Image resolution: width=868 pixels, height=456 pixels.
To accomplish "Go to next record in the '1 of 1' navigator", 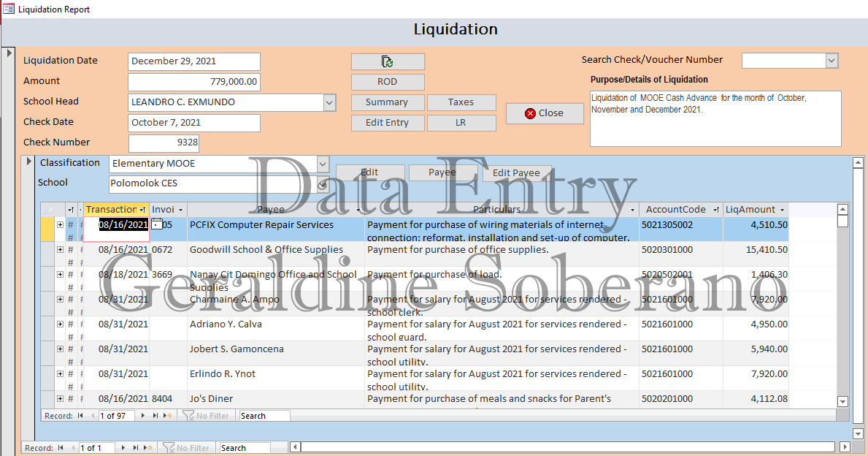I will click(123, 448).
